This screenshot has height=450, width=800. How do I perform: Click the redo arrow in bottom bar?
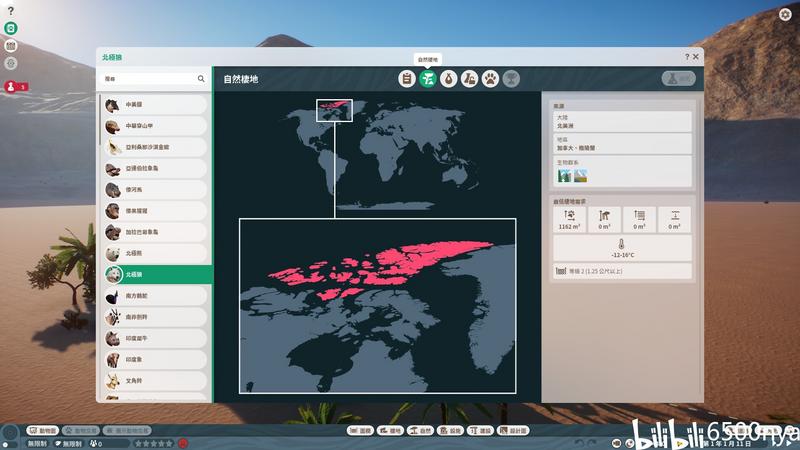point(592,443)
